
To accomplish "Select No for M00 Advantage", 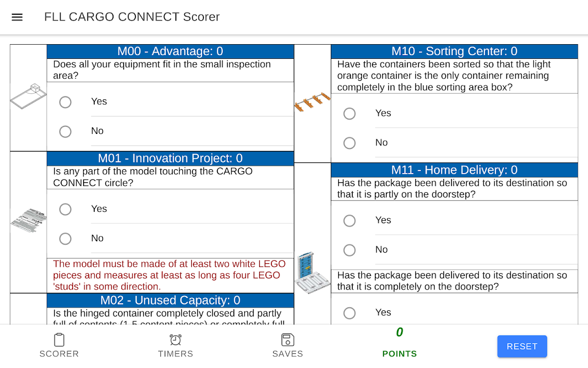I will (65, 132).
